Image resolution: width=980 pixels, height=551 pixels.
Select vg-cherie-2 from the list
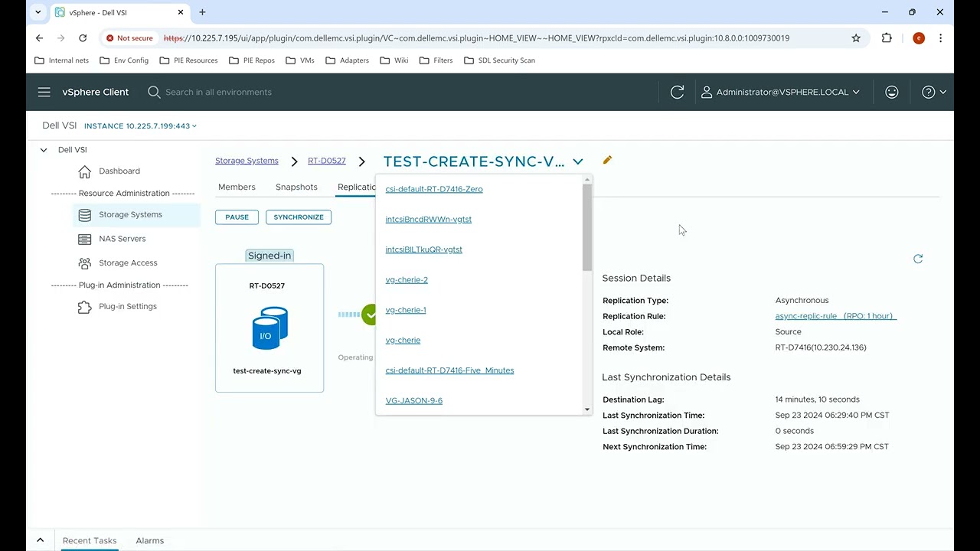407,279
